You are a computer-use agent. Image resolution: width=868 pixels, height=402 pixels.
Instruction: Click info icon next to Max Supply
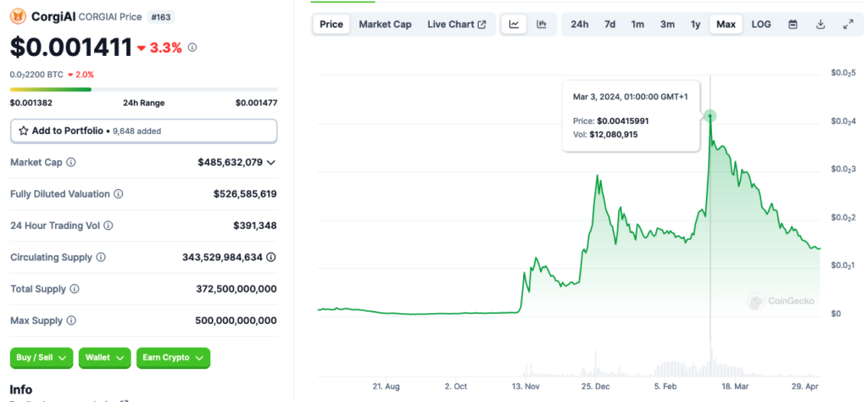click(x=71, y=321)
